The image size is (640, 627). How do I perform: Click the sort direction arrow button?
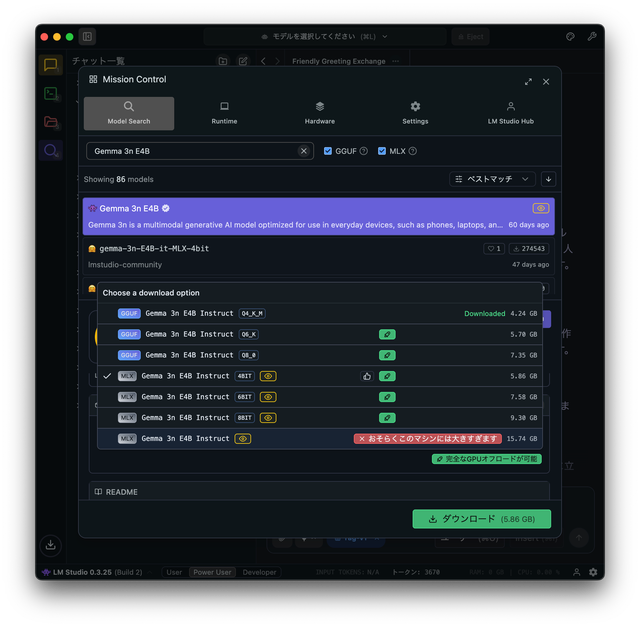pyautogui.click(x=548, y=179)
